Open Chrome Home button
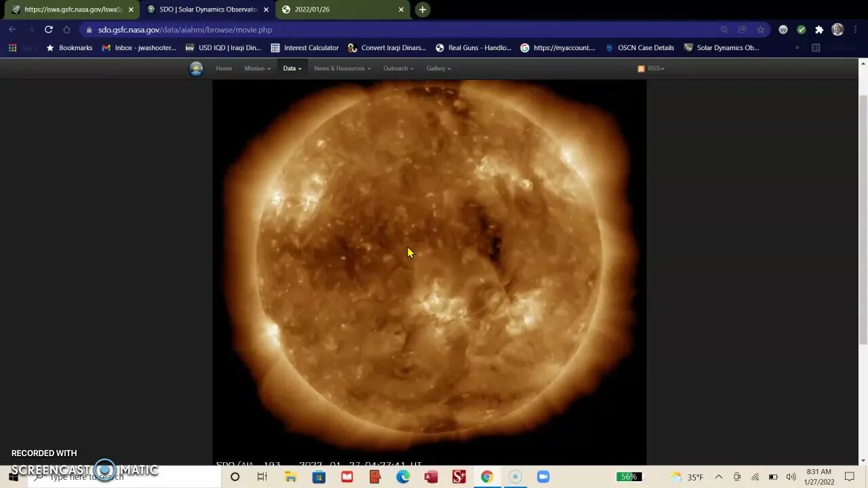The width and height of the screenshot is (868, 488). (x=66, y=30)
